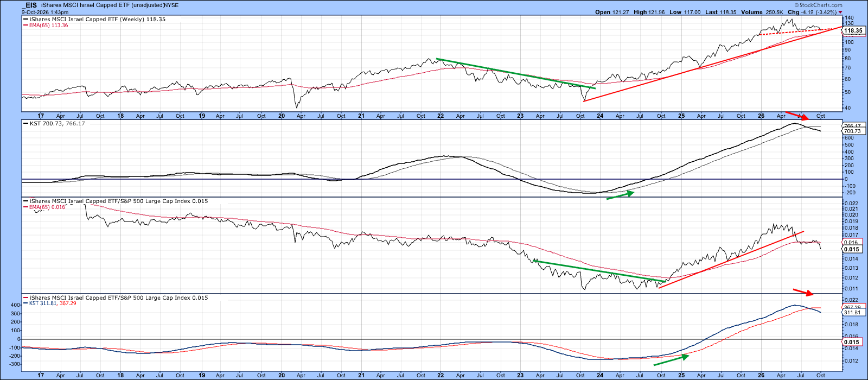This screenshot has width=868, height=380.
Task: Click the 'Low 117.00' header value
Action: click(x=685, y=12)
